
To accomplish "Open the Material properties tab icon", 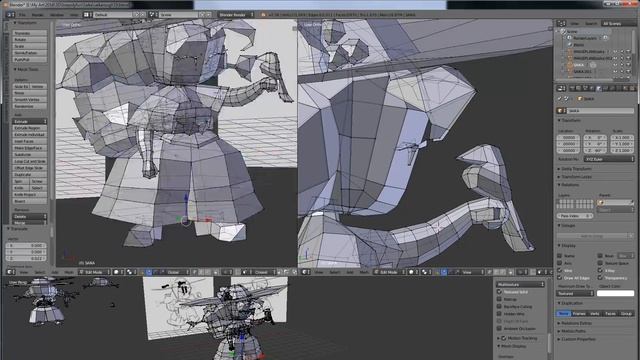I will click(x=625, y=88).
